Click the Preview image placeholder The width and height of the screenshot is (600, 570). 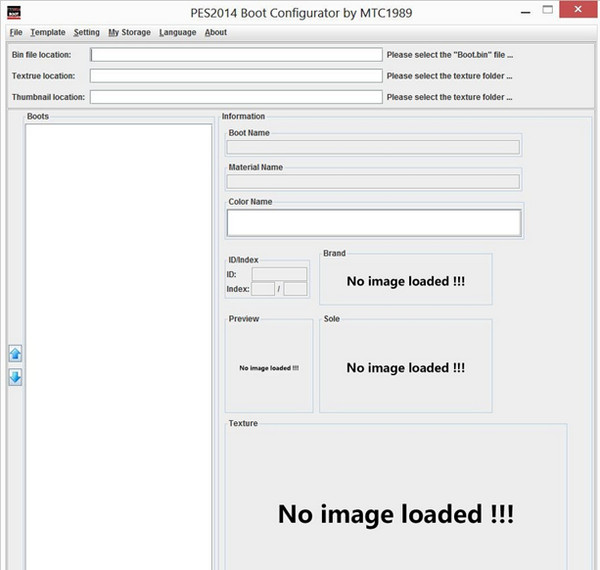tap(269, 368)
